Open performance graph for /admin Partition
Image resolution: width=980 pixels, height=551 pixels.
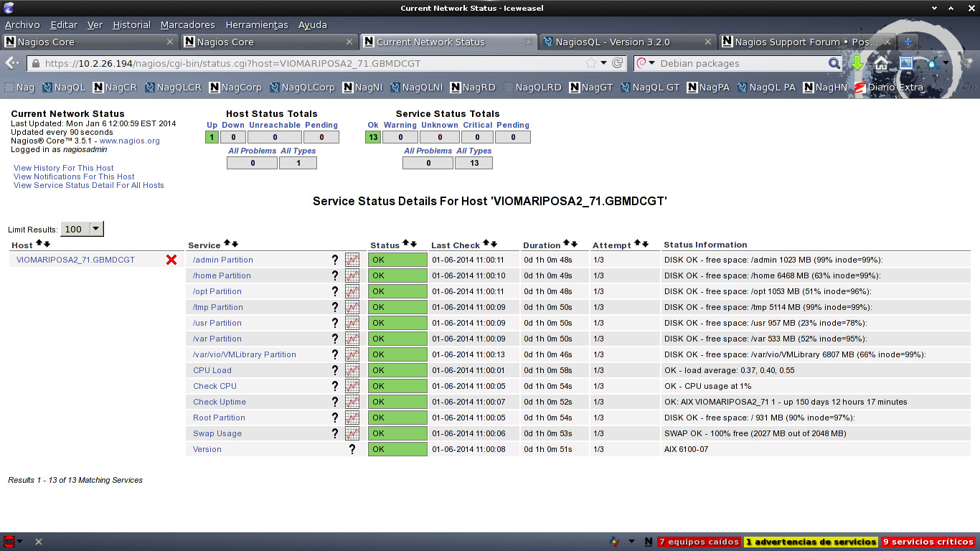352,260
